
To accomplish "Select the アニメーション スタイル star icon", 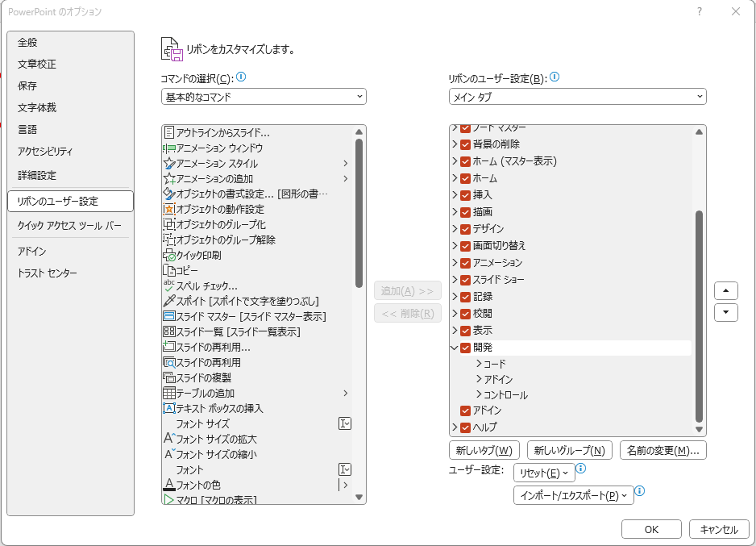I will pyautogui.click(x=169, y=164).
